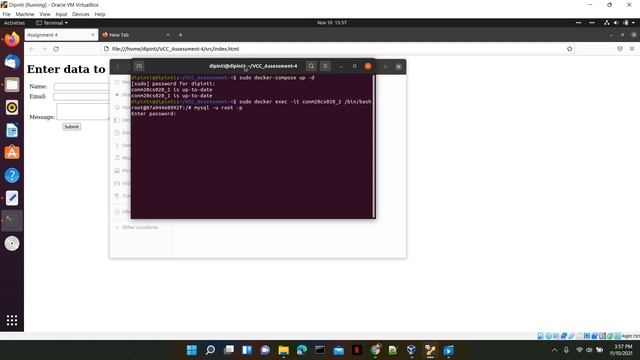The image size is (640, 360).
Task: Launch Rhythmbox from the dock
Action: coord(12,107)
